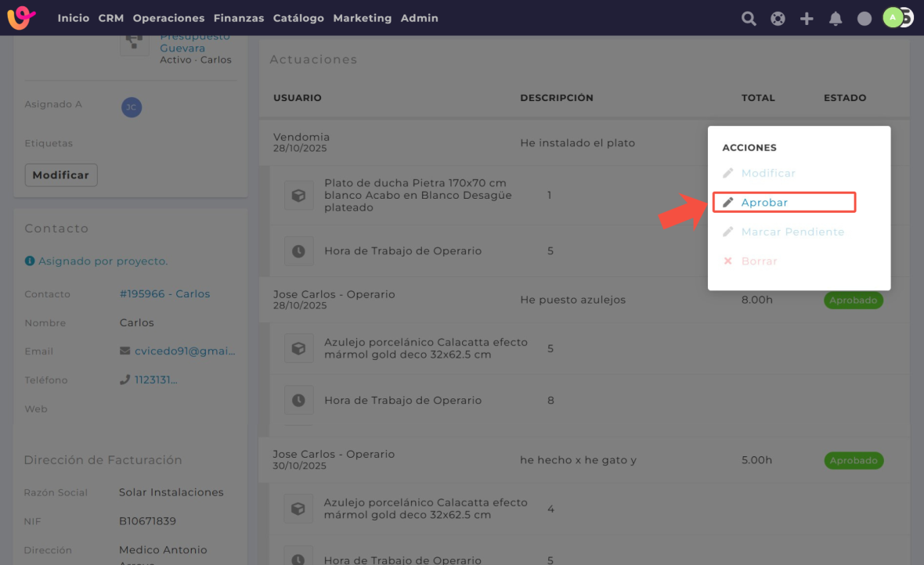This screenshot has height=565, width=924.
Task: Open contact link #195966 - Carlos
Action: (x=164, y=294)
